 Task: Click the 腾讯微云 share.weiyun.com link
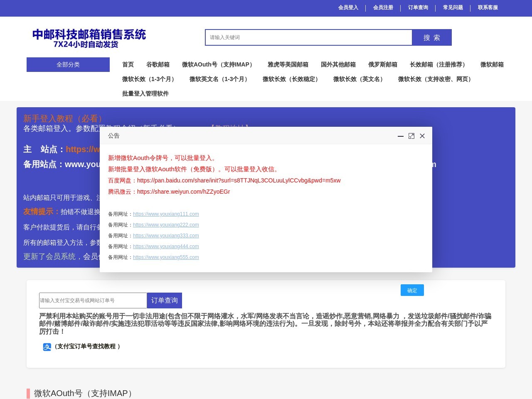tap(183, 192)
